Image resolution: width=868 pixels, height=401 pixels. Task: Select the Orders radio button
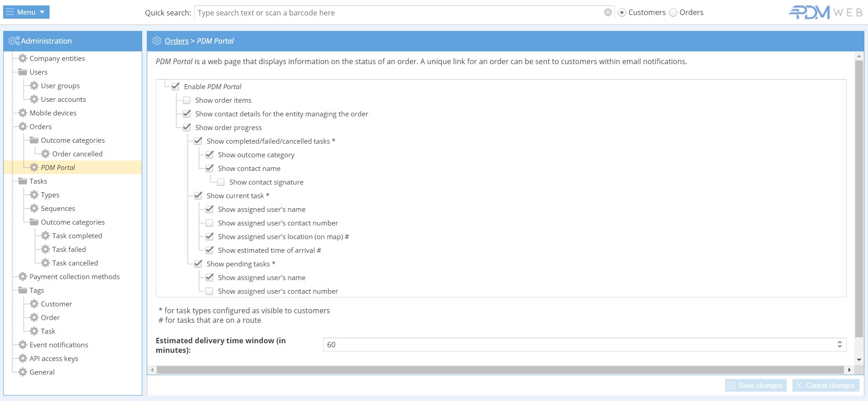point(673,13)
